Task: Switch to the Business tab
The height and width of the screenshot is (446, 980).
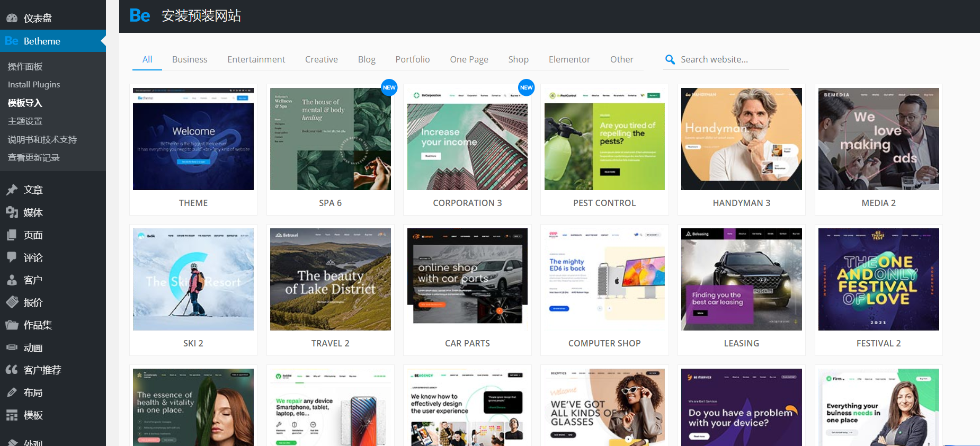Action: tap(190, 59)
